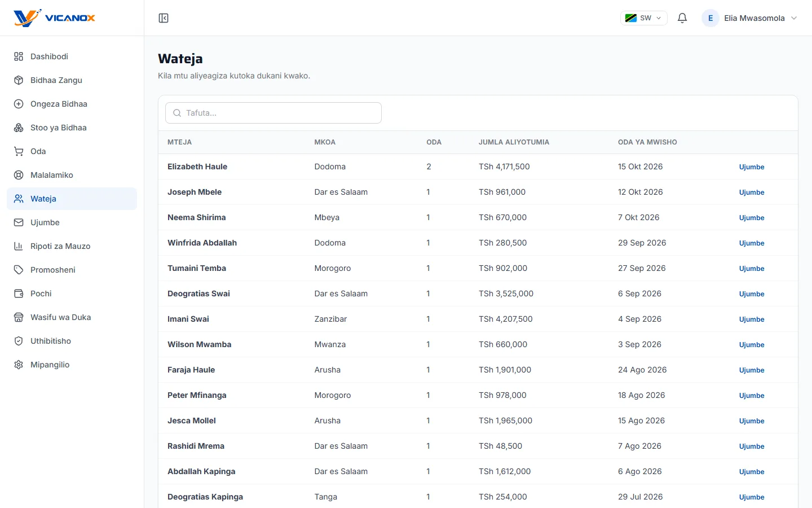Click the Dashibodi grid icon
Viewport: 812px width, 508px height.
[19, 56]
